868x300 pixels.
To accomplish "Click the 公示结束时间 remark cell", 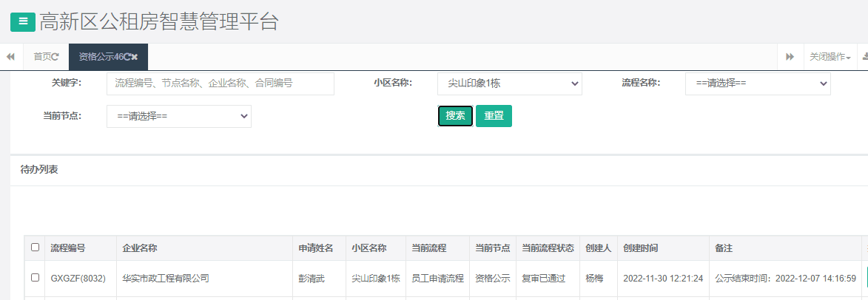I will (x=786, y=279).
